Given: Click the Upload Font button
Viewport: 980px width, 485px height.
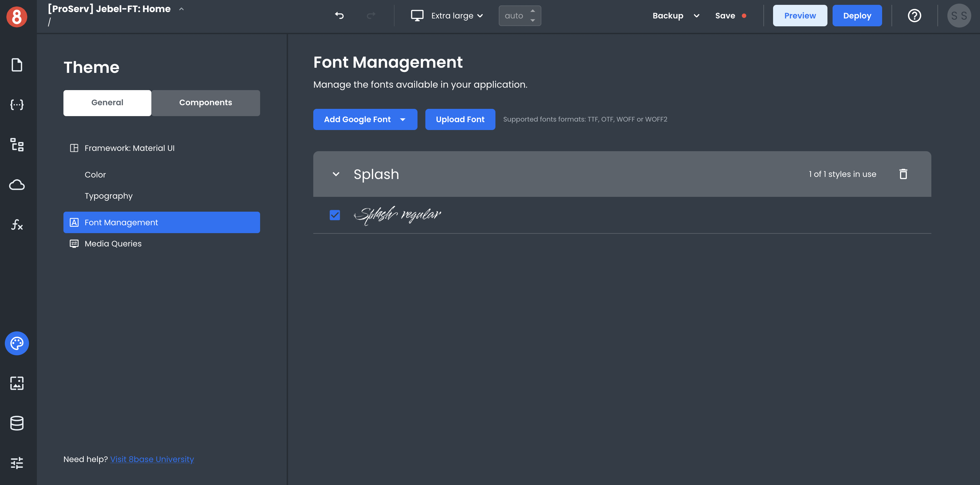Looking at the screenshot, I should [x=460, y=119].
